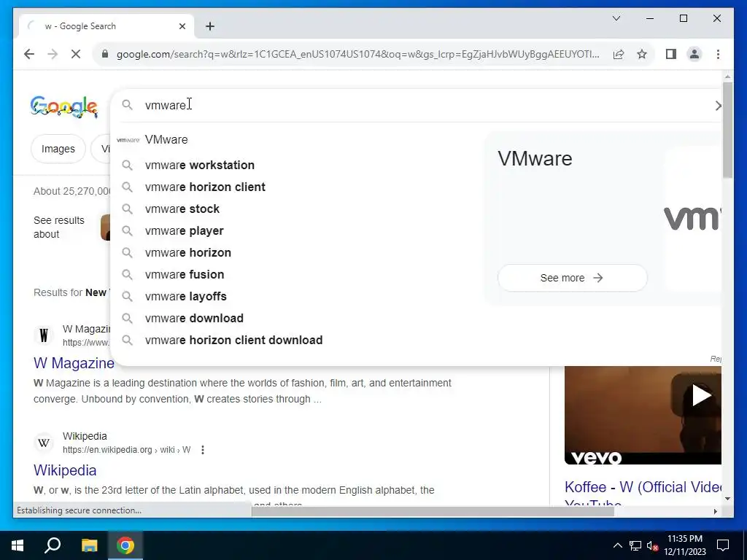This screenshot has width=747, height=560.
Task: Click See more on VMware card
Action: 572,278
